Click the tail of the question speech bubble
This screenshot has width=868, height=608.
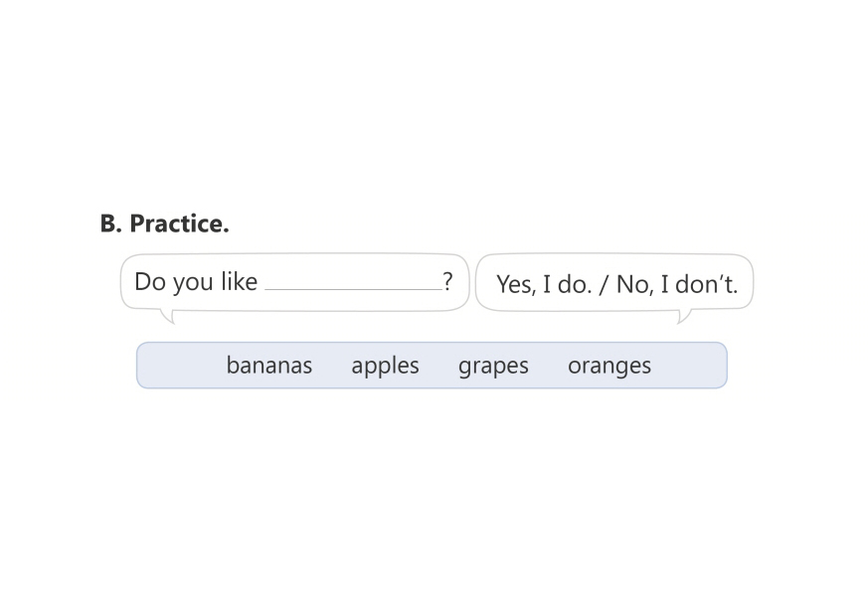(x=168, y=316)
